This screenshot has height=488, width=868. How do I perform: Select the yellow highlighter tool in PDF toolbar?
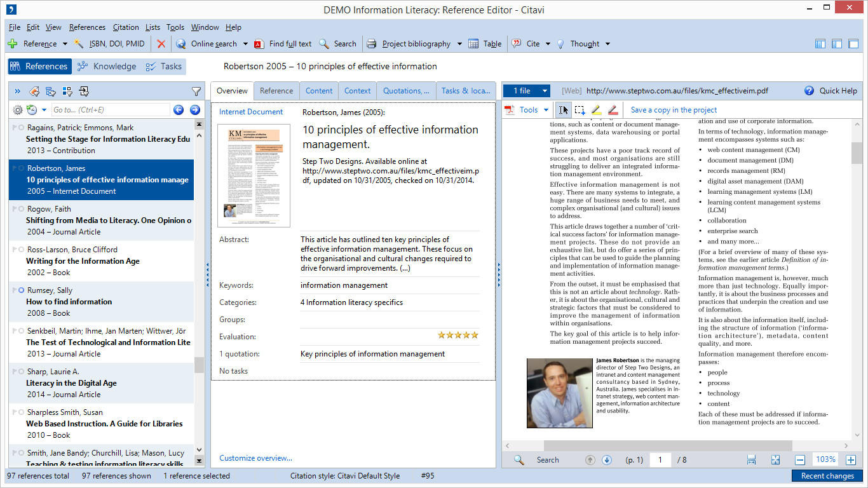click(596, 110)
